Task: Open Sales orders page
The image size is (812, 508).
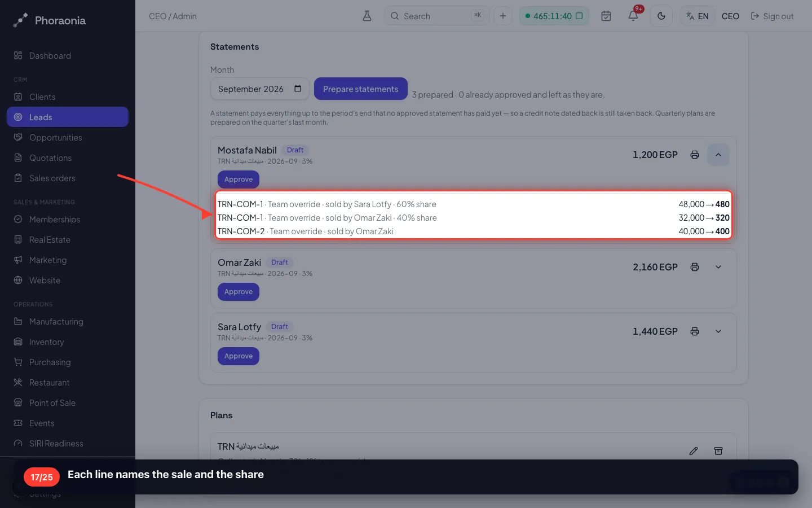Action: point(68,178)
